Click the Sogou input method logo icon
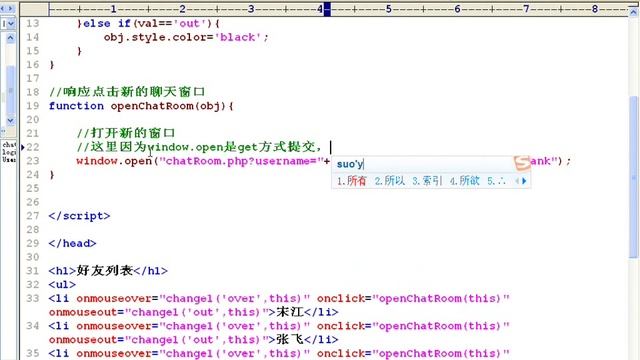Viewport: 640px width, 360px height. click(x=522, y=163)
